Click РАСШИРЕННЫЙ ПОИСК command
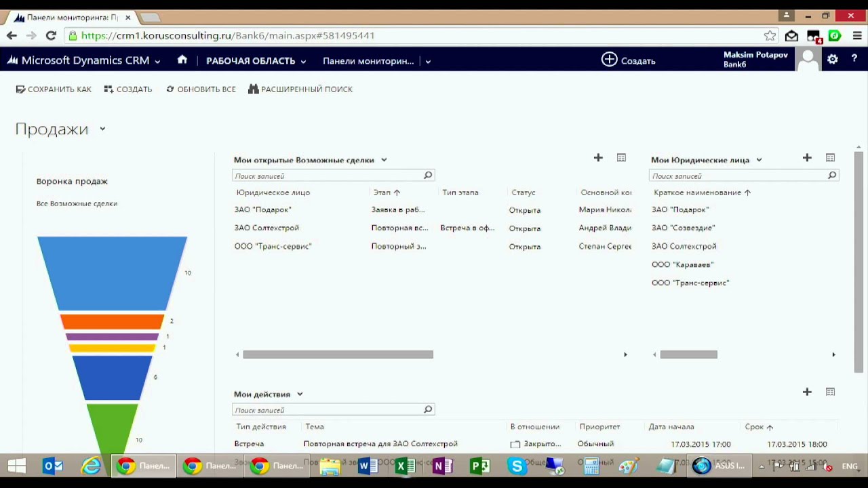868x488 pixels. coord(300,89)
